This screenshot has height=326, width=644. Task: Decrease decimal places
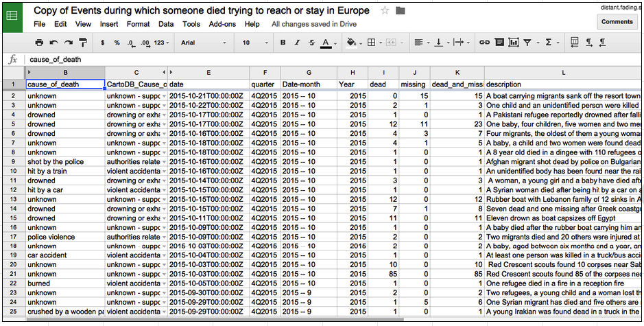click(x=131, y=43)
